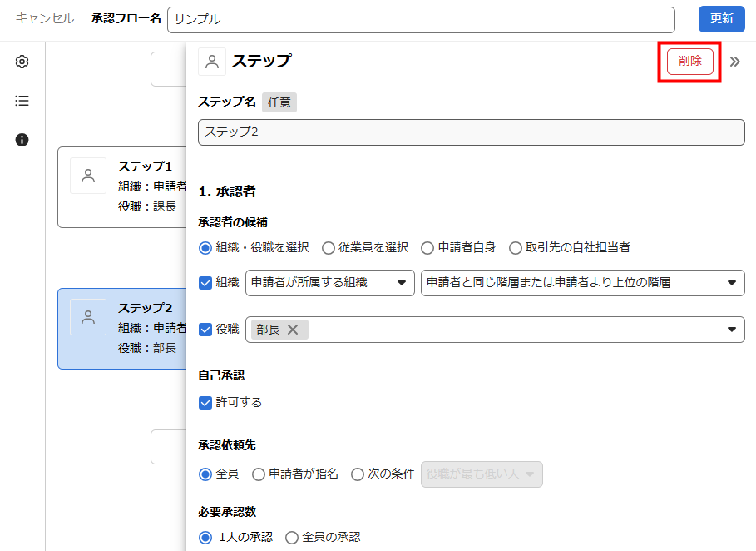Toggle the 許可する self-approval checkbox
The width and height of the screenshot is (756, 551).
[205, 402]
